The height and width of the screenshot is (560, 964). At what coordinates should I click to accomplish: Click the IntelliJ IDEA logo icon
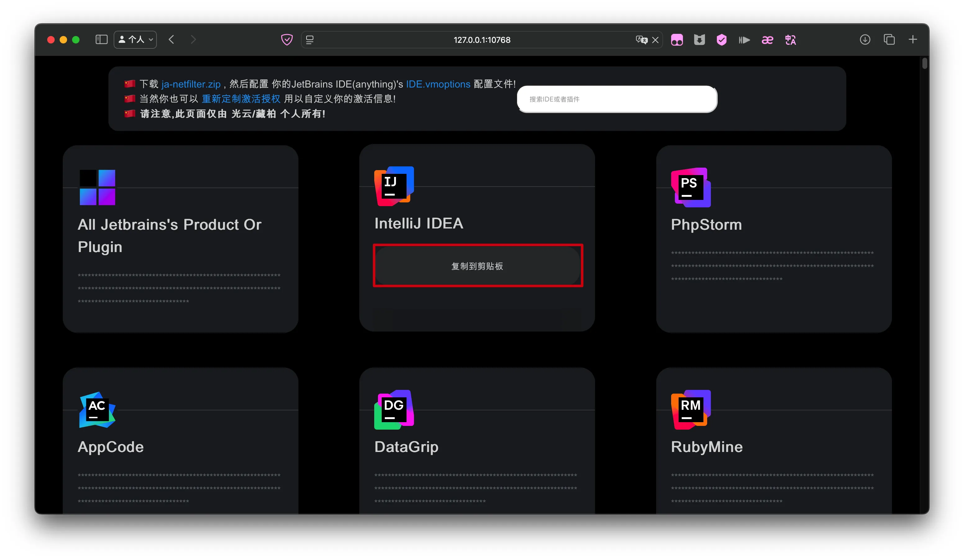394,186
